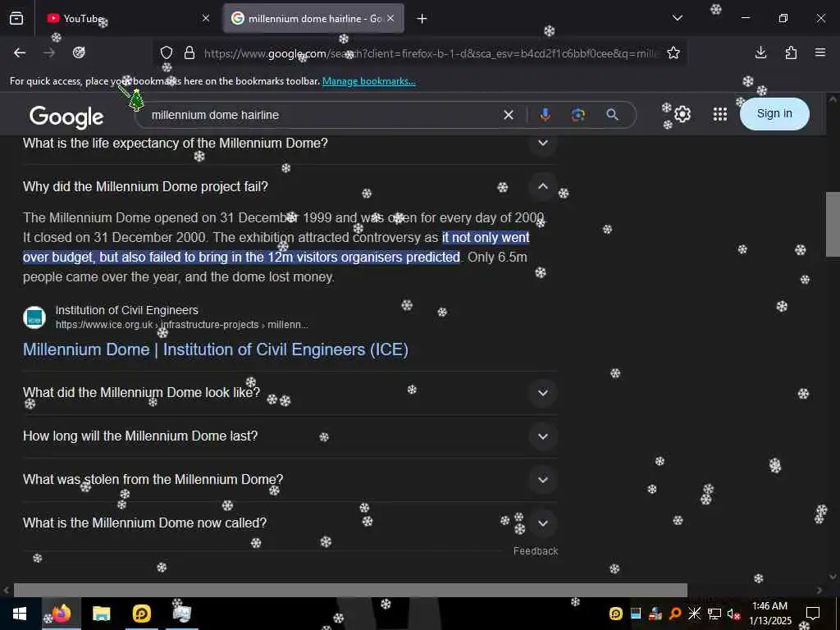Viewport: 840px width, 630px height.
Task: Clear the search query text
Action: click(x=509, y=115)
